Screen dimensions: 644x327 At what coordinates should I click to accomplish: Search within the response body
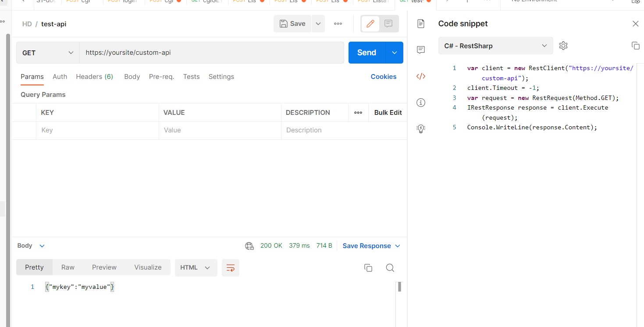[390, 268]
